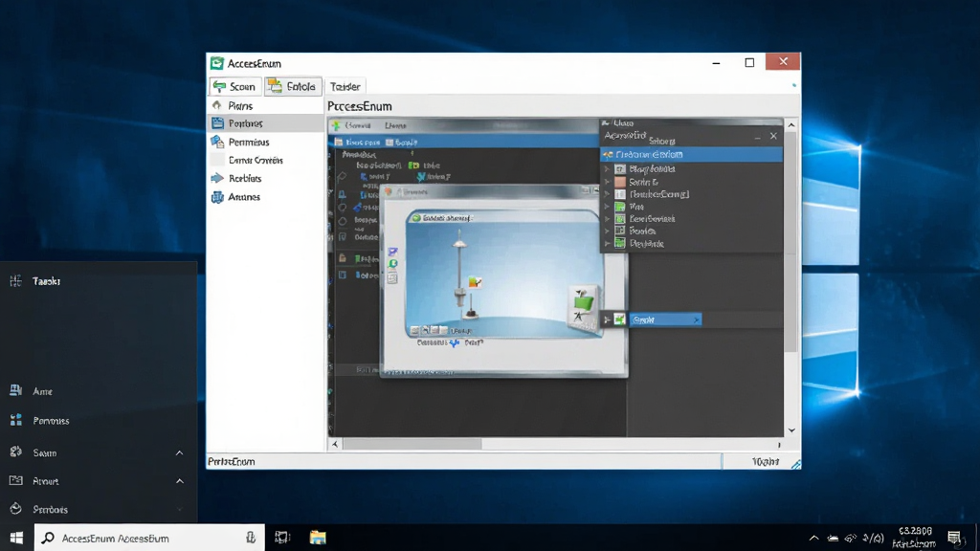Collapse the Seam section chevron
The width and height of the screenshot is (980, 551).
(x=179, y=452)
